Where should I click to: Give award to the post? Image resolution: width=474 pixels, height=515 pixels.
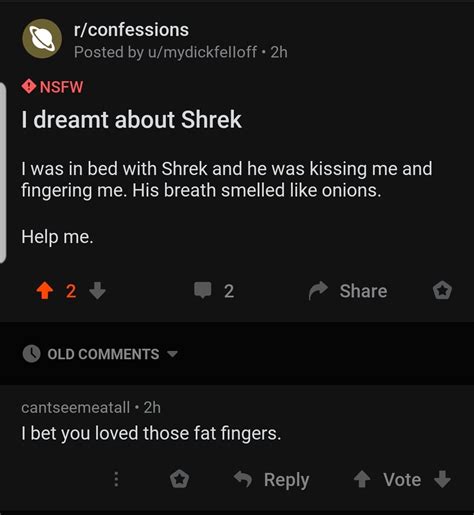coord(442,290)
